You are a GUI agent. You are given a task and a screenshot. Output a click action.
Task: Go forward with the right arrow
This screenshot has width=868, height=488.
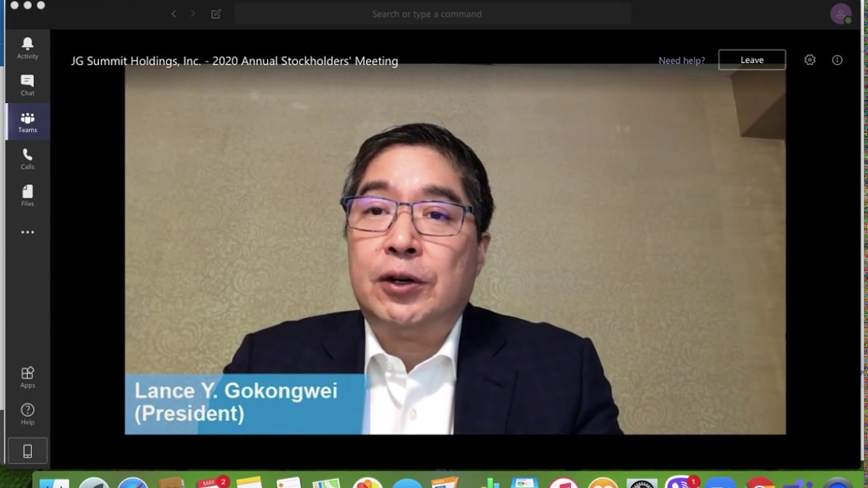193,14
